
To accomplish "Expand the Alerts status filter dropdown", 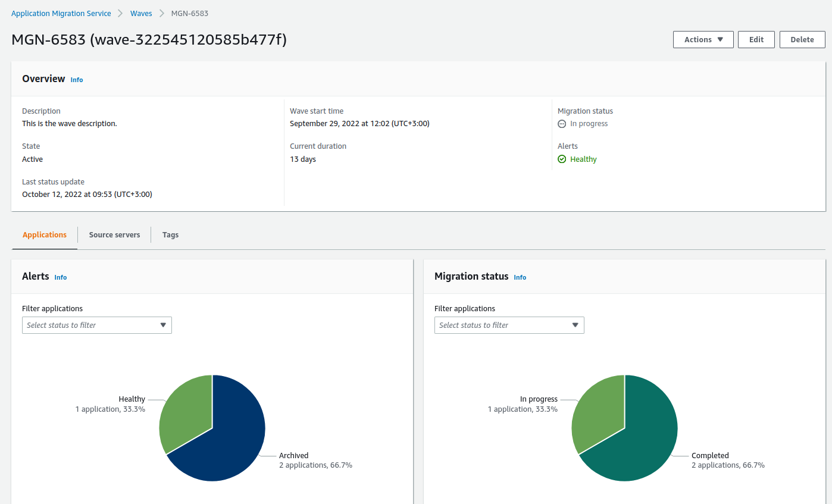I will coord(97,325).
